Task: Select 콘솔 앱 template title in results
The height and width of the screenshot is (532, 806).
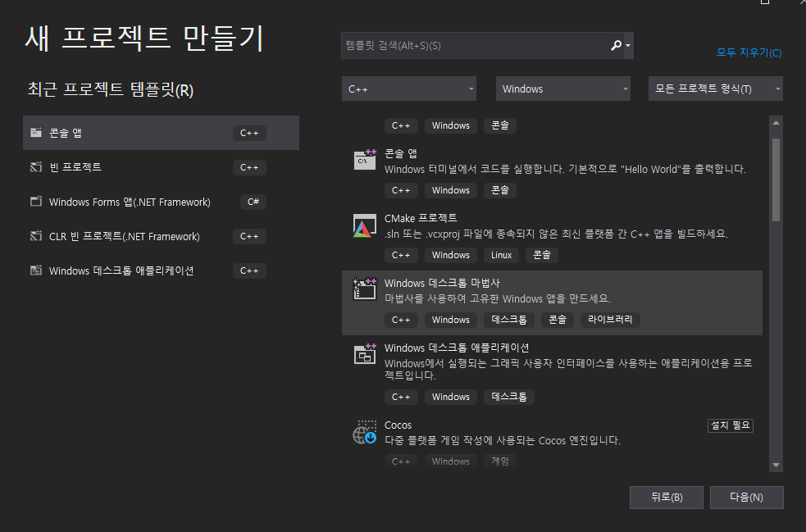Action: coord(400,153)
